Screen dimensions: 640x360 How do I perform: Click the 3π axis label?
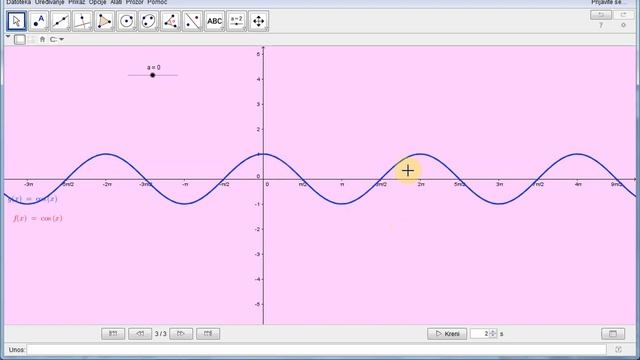pos(500,184)
